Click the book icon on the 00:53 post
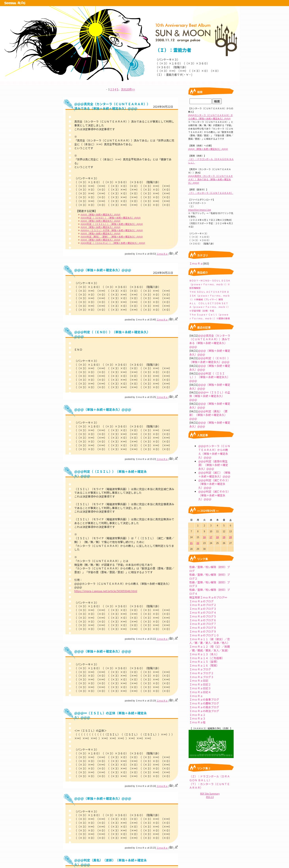This screenshot has height=868, width=289. pos(171,253)
